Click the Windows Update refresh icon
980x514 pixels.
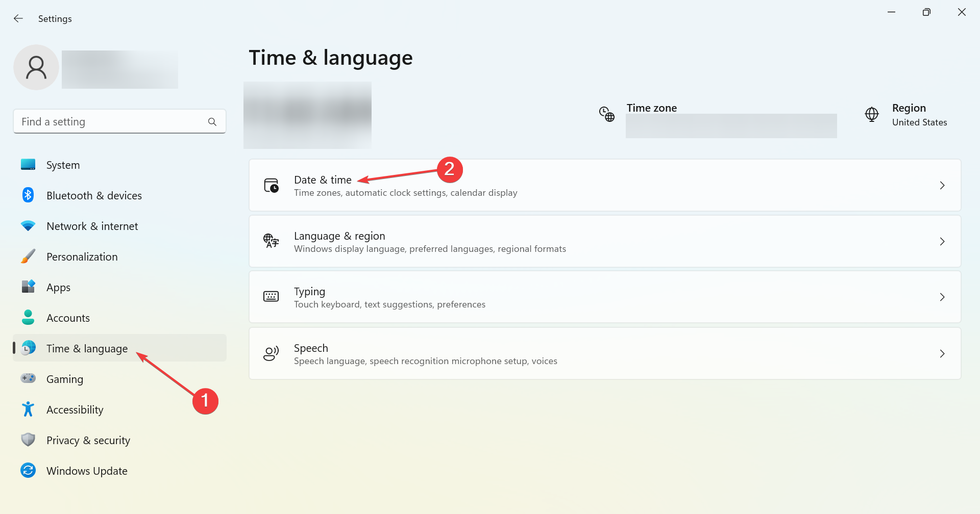28,471
